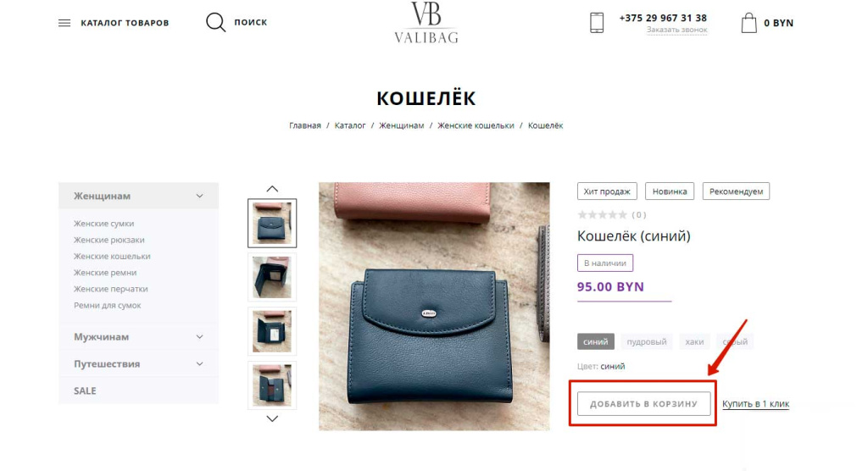Open the Valibag logo home link
The width and height of the screenshot is (868, 471).
426,23
